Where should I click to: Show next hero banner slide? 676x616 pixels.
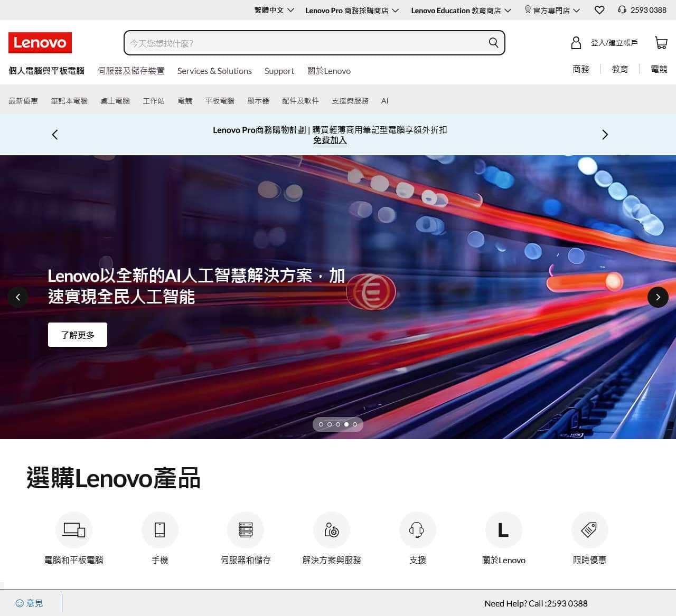[x=658, y=297]
